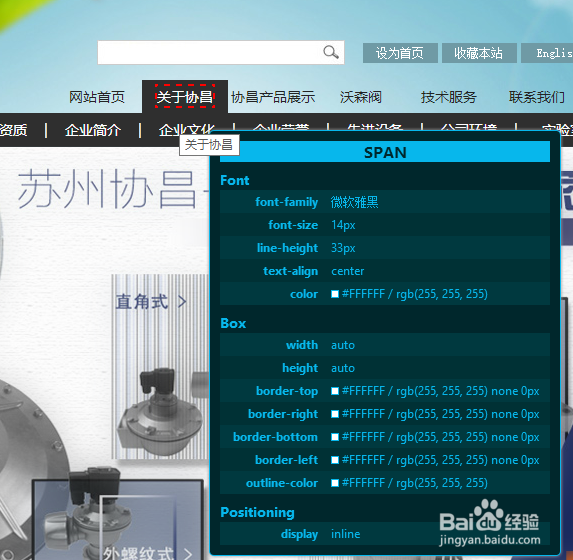The height and width of the screenshot is (560, 573).
Task: Open the 关于协昌 nav item
Action: click(185, 97)
